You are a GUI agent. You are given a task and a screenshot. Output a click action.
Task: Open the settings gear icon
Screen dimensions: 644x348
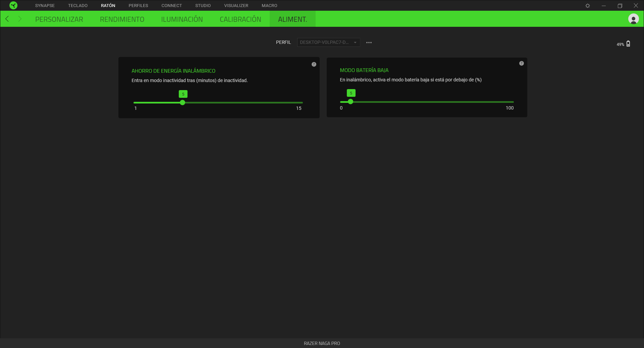pos(588,6)
